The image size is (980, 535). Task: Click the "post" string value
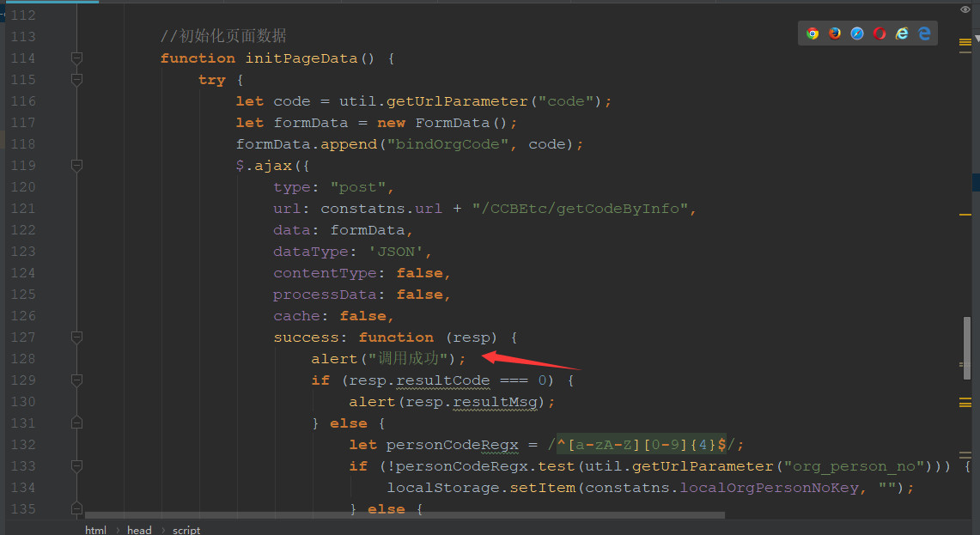pyautogui.click(x=358, y=187)
